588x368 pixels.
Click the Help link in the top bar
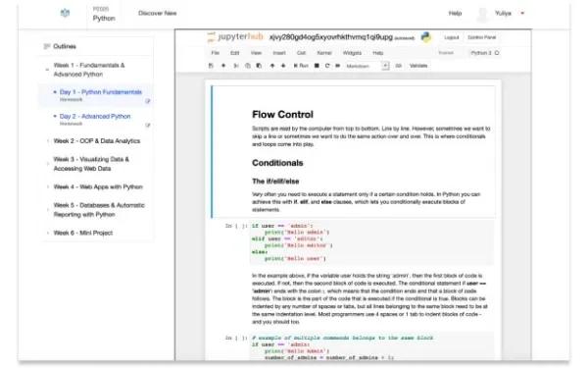[455, 13]
